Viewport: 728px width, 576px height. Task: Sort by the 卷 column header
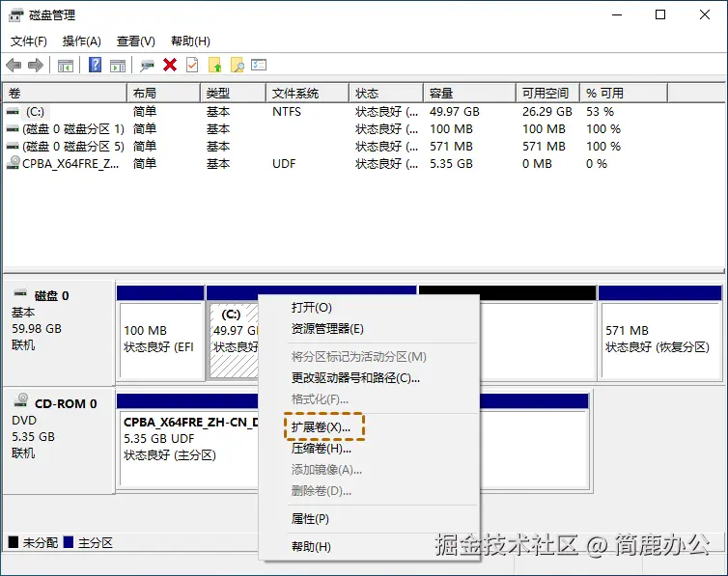[x=65, y=94]
